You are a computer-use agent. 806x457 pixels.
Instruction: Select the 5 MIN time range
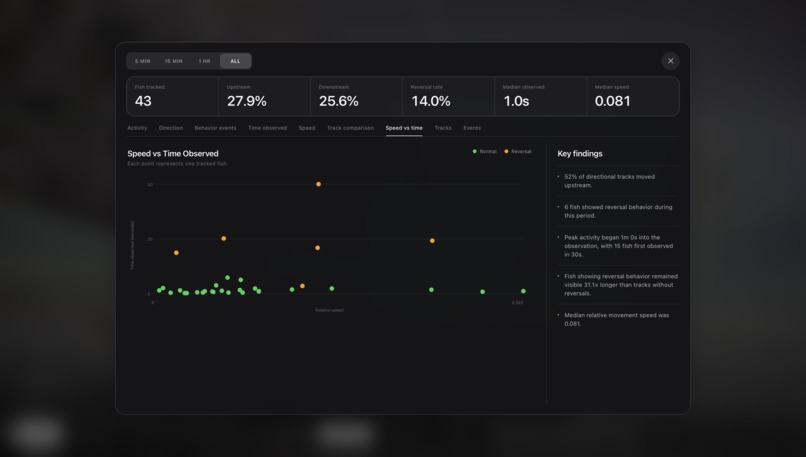tap(142, 61)
